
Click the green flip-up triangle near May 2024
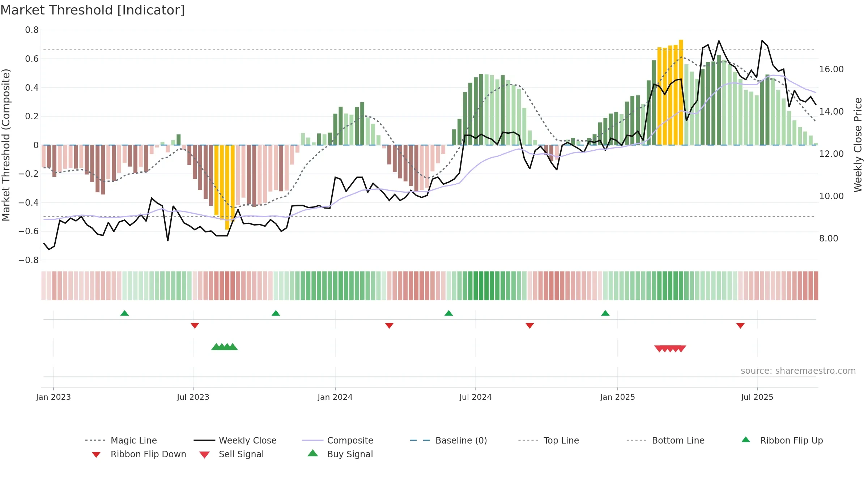tap(448, 313)
